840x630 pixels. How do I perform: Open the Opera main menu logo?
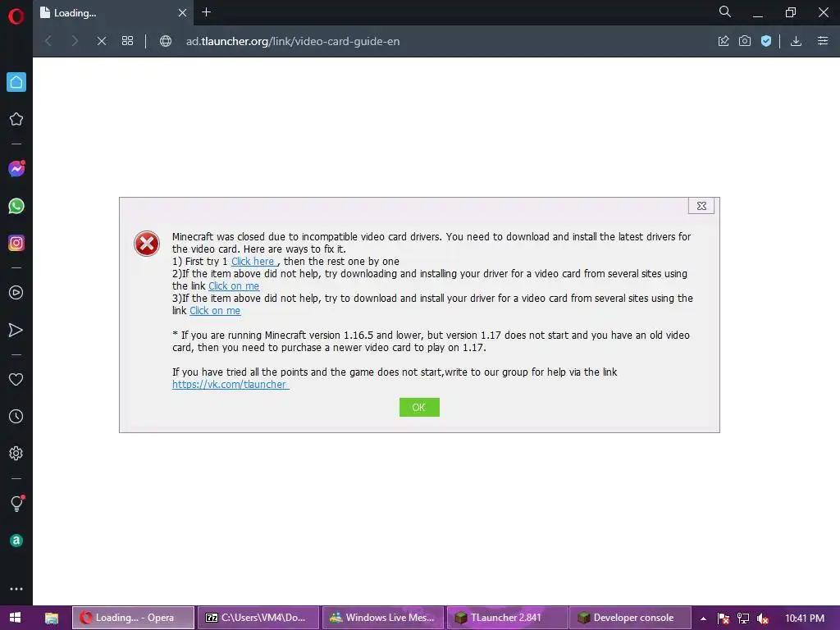(x=16, y=16)
